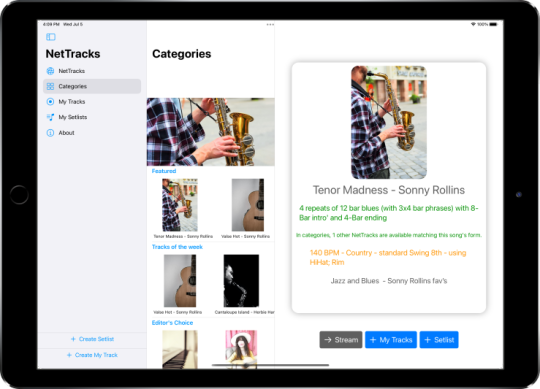Click the About info icon
This screenshot has height=389, width=540.
click(x=50, y=133)
